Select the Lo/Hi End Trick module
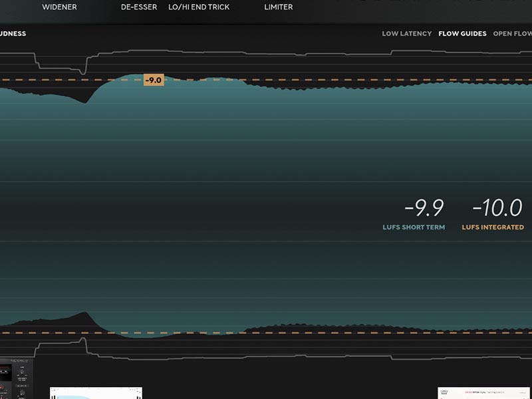Screen dimensions: 532x399 (x=199, y=7)
